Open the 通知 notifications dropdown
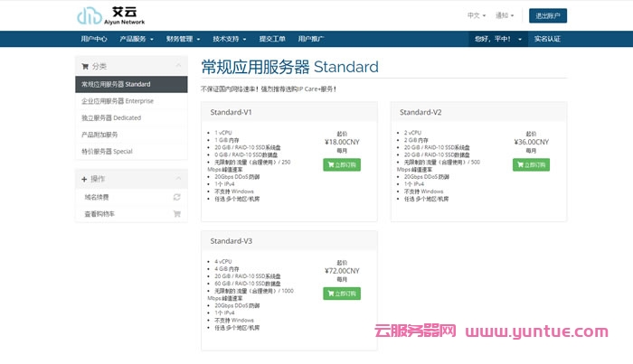The height and width of the screenshot is (364, 633). pyautogui.click(x=505, y=15)
